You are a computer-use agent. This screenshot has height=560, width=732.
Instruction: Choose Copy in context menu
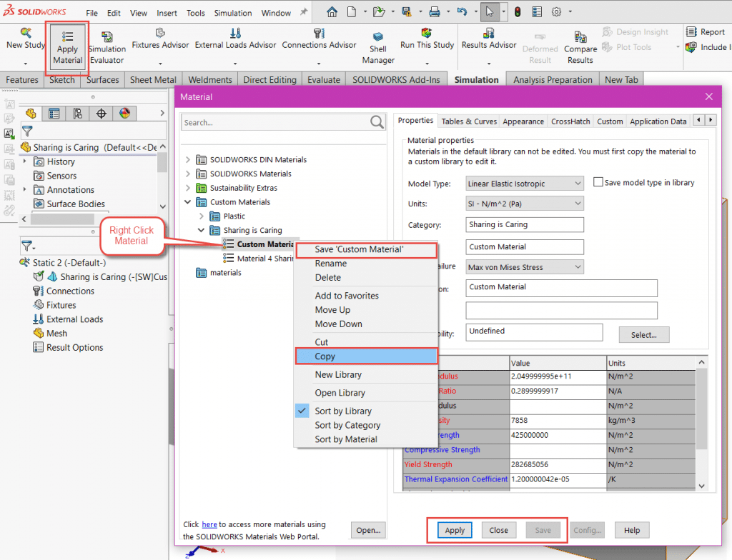click(x=367, y=356)
